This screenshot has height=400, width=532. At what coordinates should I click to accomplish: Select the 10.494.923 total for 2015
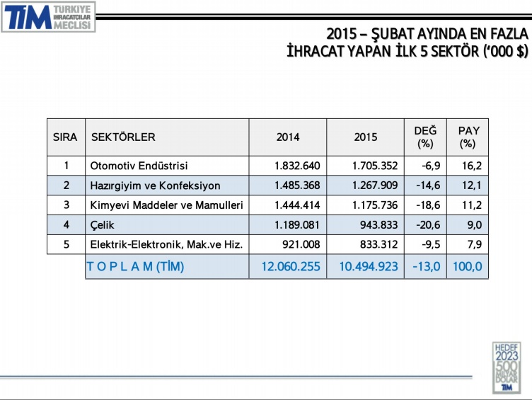click(x=369, y=267)
